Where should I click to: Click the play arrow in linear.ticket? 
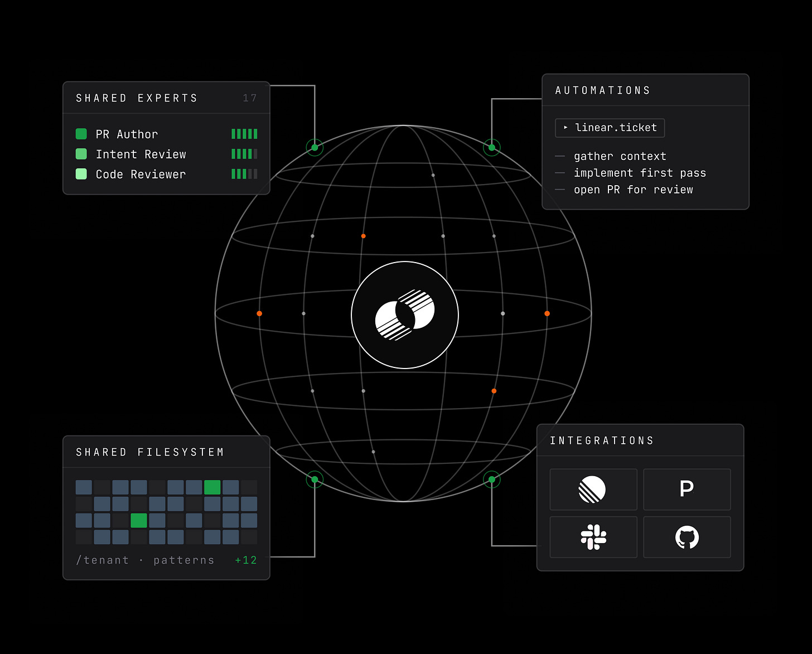tap(565, 128)
